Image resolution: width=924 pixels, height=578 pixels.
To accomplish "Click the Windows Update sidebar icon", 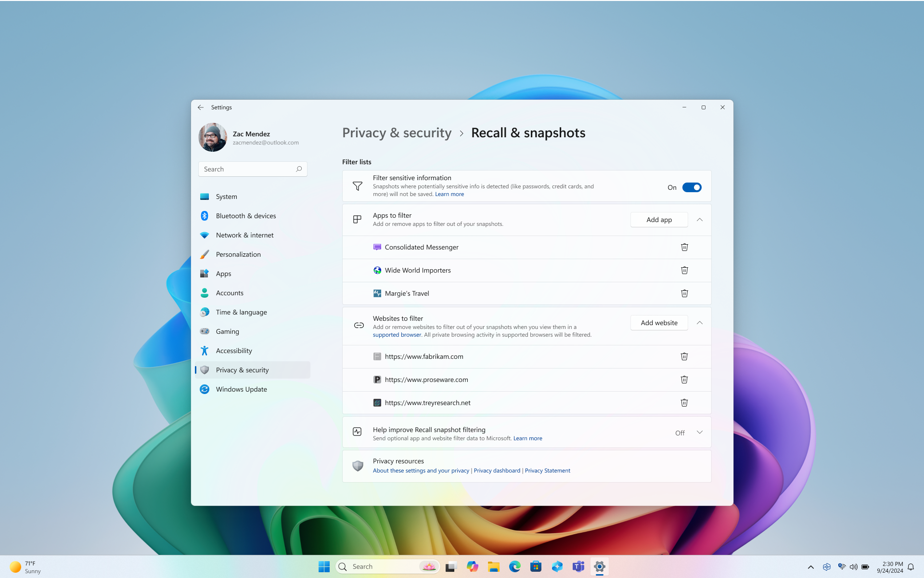I will point(204,389).
